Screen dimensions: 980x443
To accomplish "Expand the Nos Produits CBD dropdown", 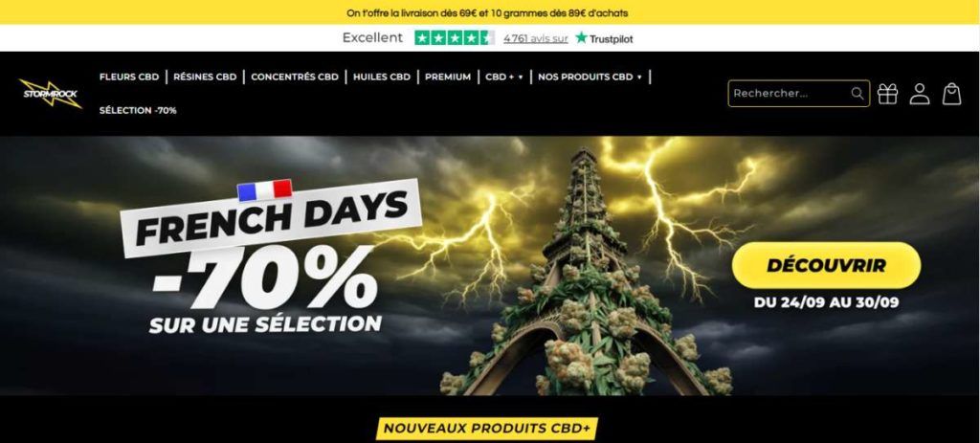I will click(590, 77).
